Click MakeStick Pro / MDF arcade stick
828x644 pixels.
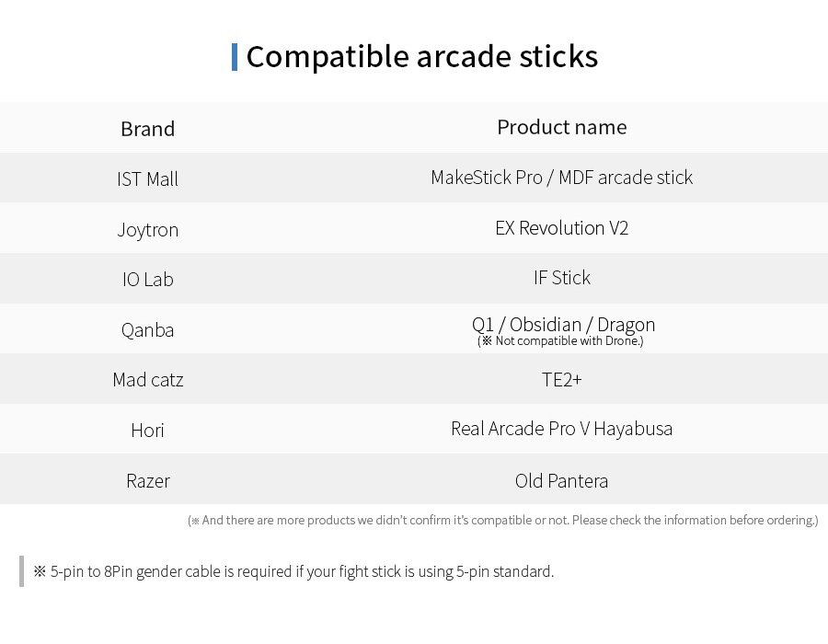coord(562,178)
